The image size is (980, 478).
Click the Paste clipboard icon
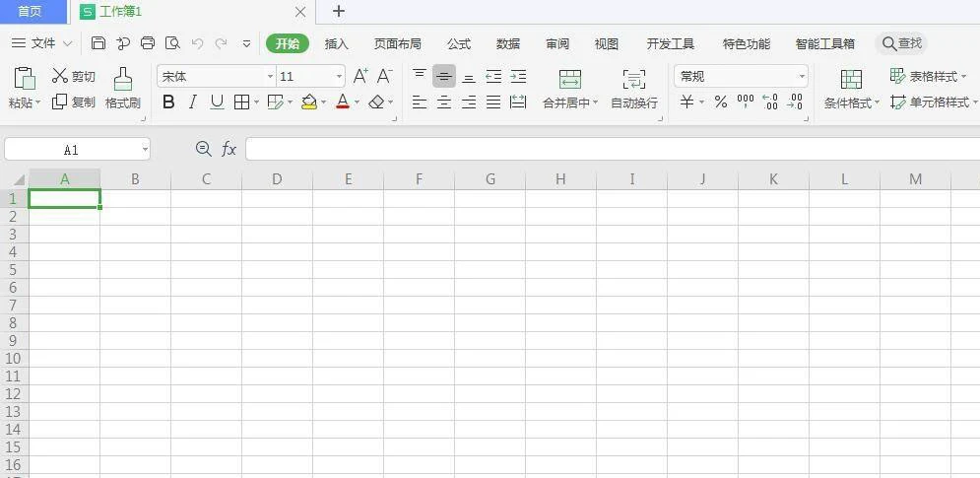pyautogui.click(x=25, y=78)
